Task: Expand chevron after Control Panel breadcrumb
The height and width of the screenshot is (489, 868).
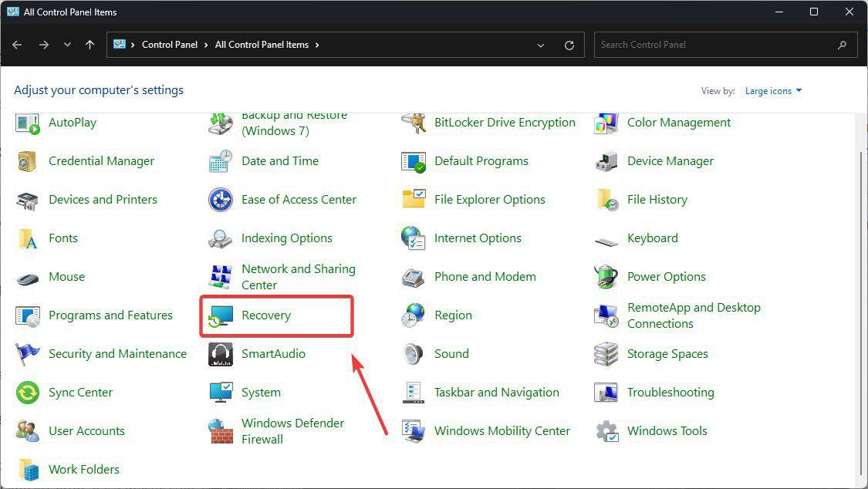Action: click(x=206, y=45)
